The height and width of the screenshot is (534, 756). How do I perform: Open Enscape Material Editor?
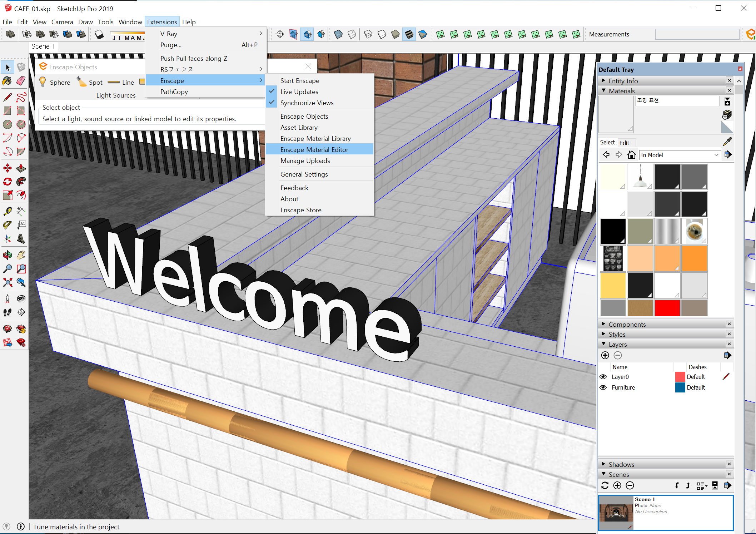point(320,149)
